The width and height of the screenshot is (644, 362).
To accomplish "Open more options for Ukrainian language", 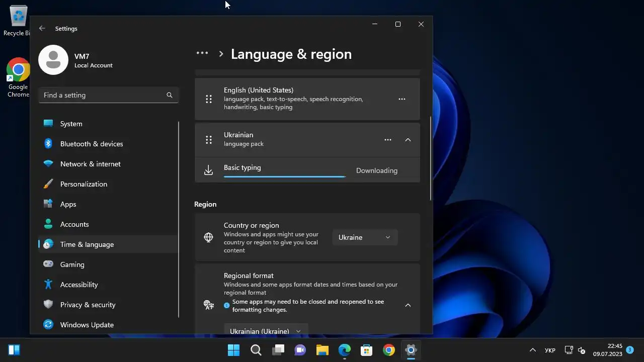I will [x=388, y=140].
